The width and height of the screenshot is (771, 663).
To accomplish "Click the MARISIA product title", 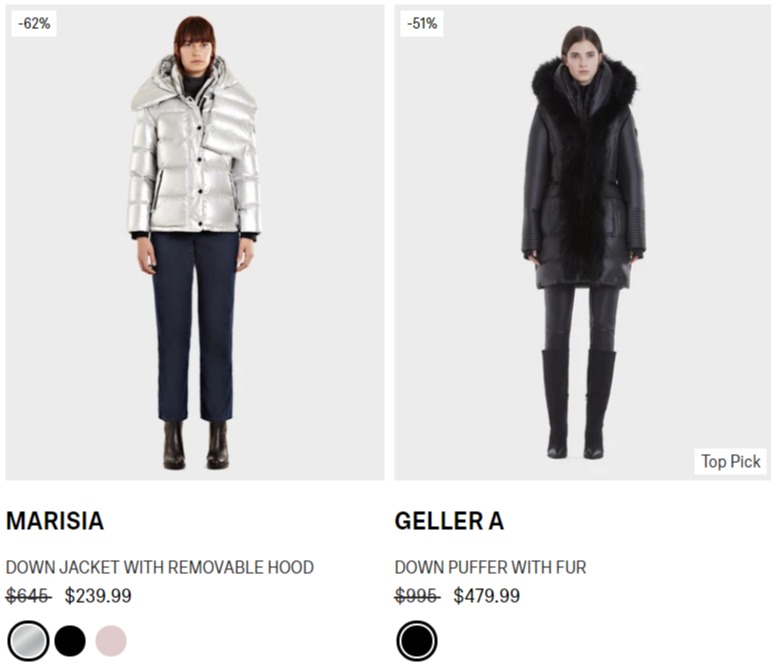I will click(x=55, y=521).
